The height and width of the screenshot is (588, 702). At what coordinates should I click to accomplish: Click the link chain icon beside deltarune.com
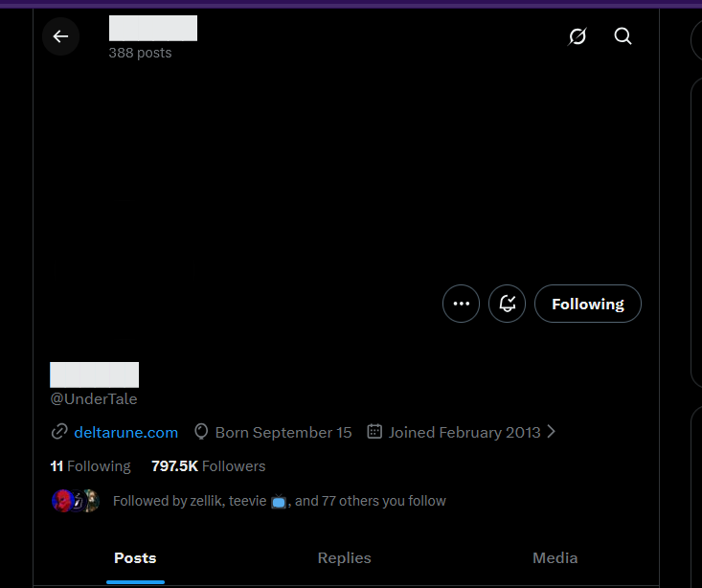(x=59, y=432)
